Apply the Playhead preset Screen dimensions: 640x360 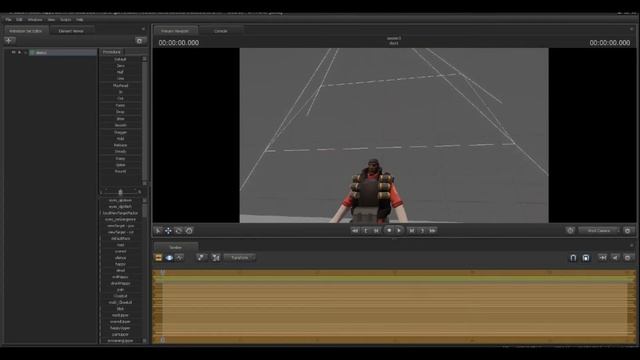click(120, 86)
